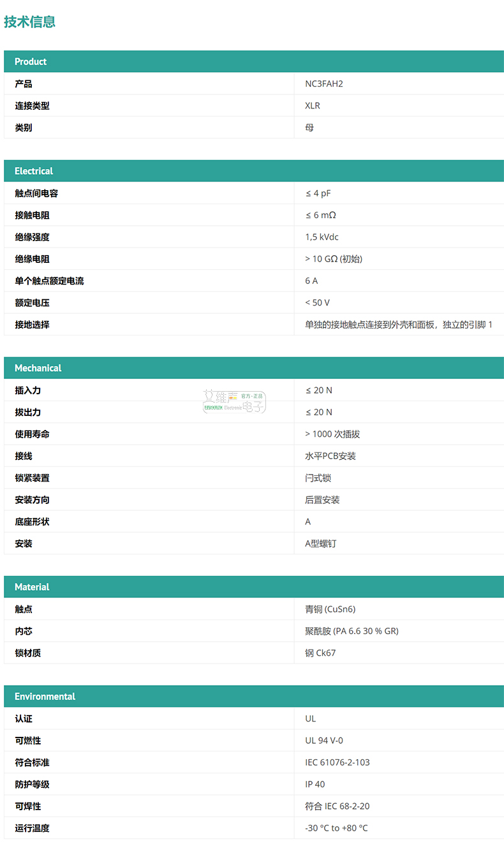Viewport: 504px width, 844px height.
Task: Click the IP 40 value
Action: point(315,785)
